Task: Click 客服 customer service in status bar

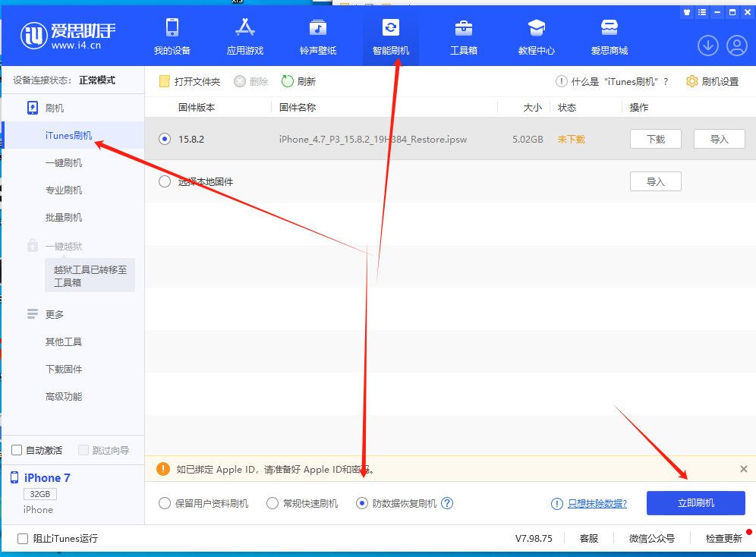Action: [589, 538]
